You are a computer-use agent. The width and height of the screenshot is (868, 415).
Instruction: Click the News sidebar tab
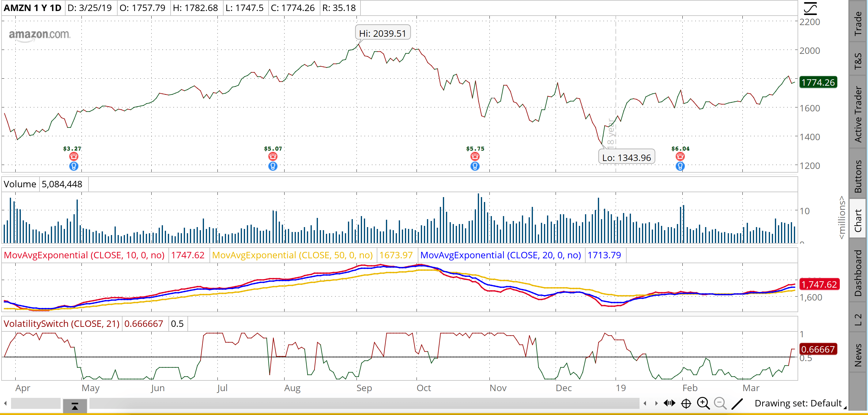(858, 355)
